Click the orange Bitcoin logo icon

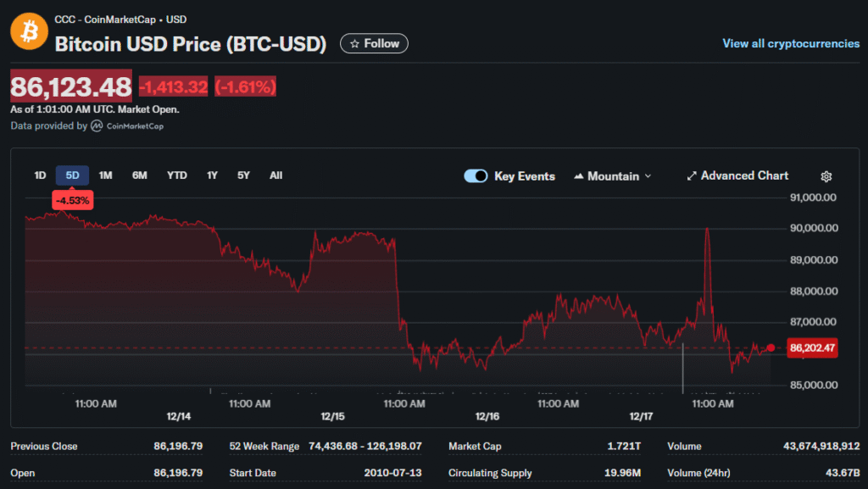pyautogui.click(x=29, y=31)
